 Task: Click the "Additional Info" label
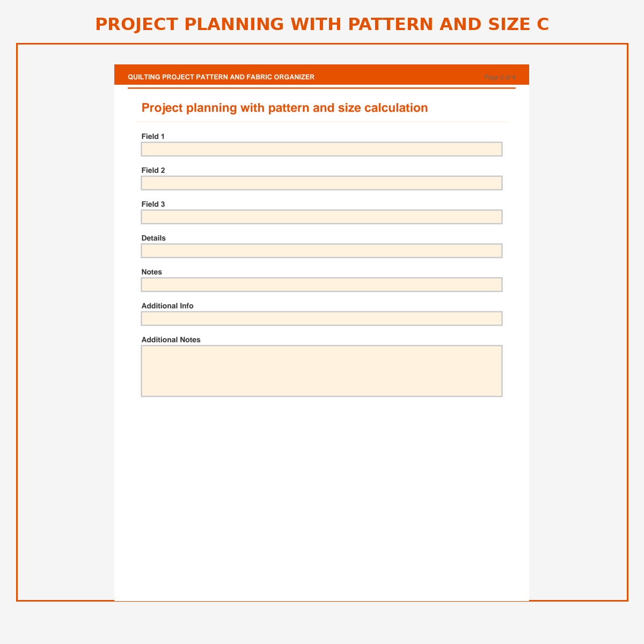pos(167,306)
